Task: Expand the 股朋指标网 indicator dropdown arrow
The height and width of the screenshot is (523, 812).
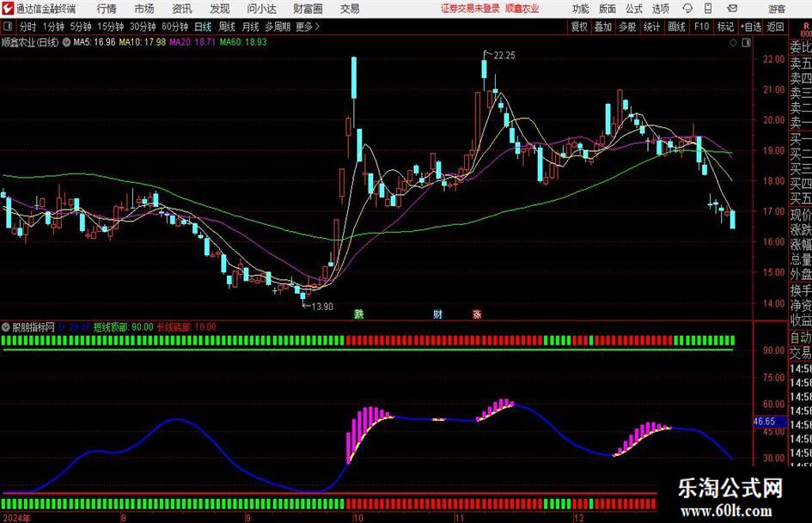Action: [6, 327]
